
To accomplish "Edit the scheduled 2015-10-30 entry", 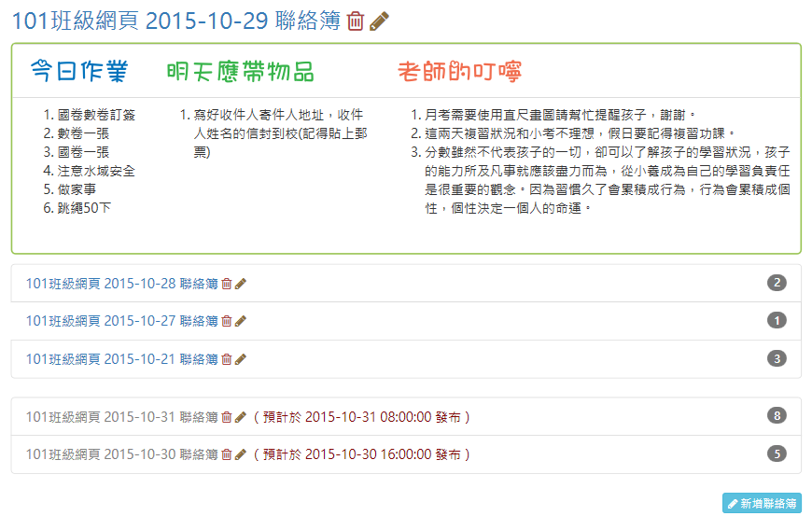I will pos(241,455).
